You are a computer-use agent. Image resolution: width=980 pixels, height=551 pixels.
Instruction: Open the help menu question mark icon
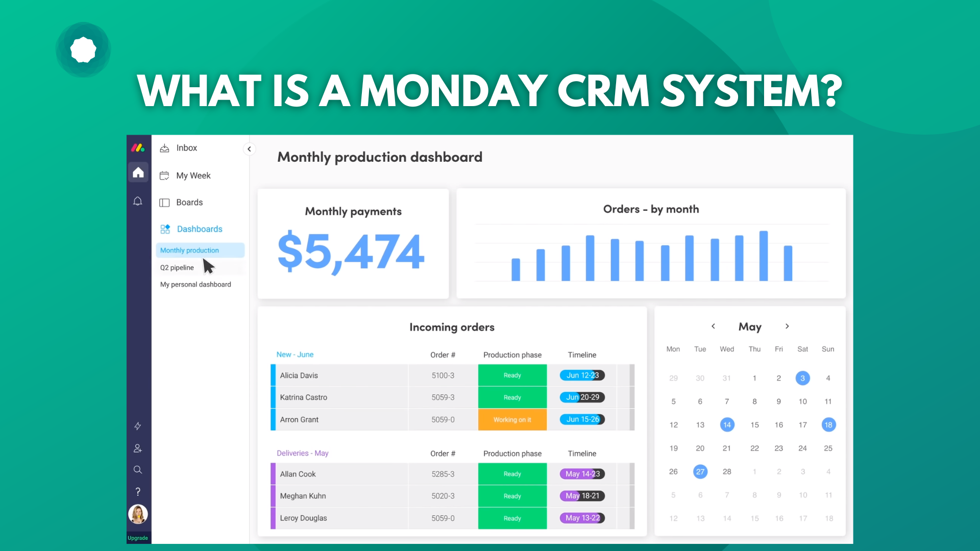(x=138, y=491)
